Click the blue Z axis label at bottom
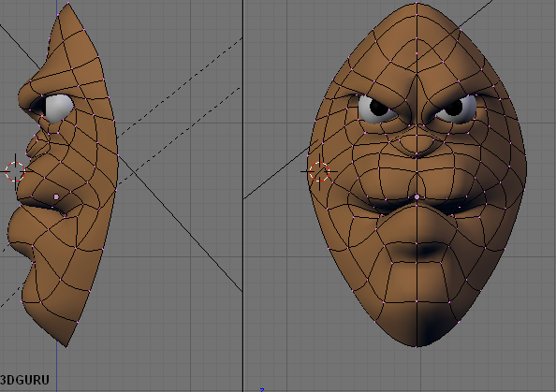556x392 pixels. tap(262, 390)
